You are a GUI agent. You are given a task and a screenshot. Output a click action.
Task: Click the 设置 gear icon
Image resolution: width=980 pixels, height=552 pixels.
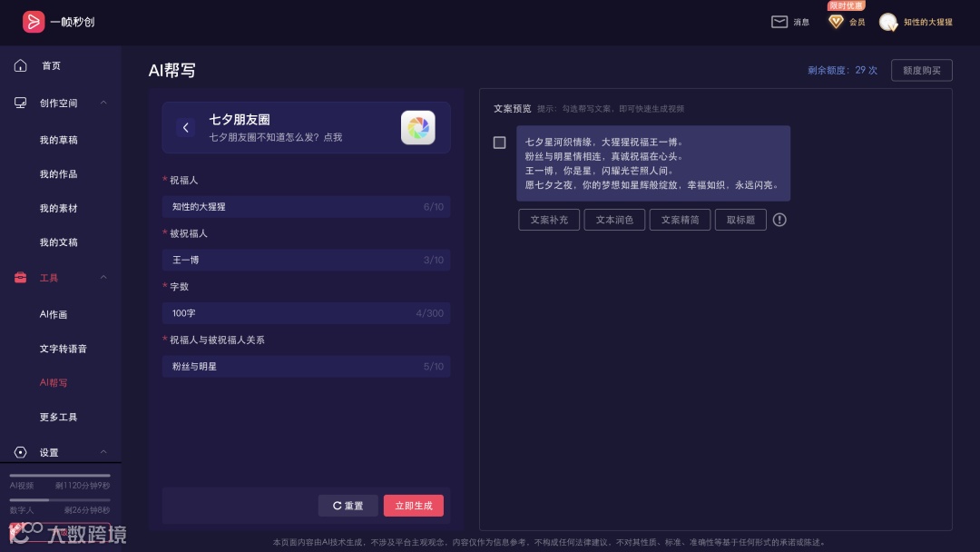coord(21,452)
